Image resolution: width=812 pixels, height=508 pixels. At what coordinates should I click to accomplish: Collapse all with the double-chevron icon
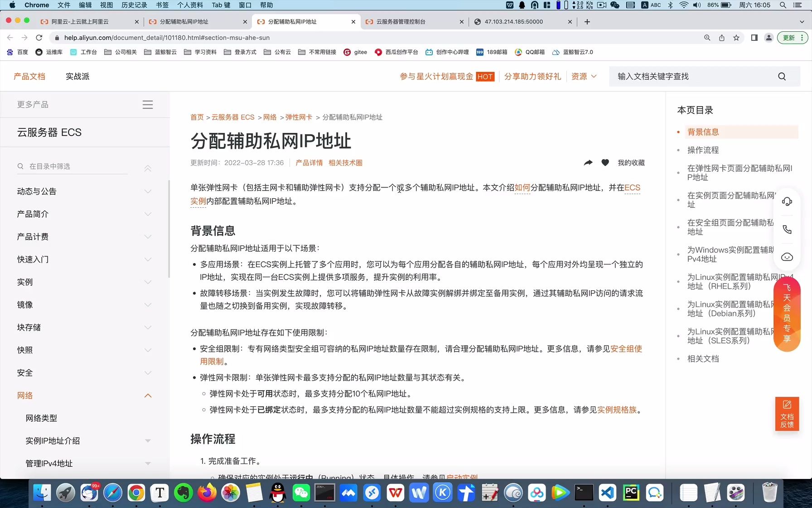[148, 168]
